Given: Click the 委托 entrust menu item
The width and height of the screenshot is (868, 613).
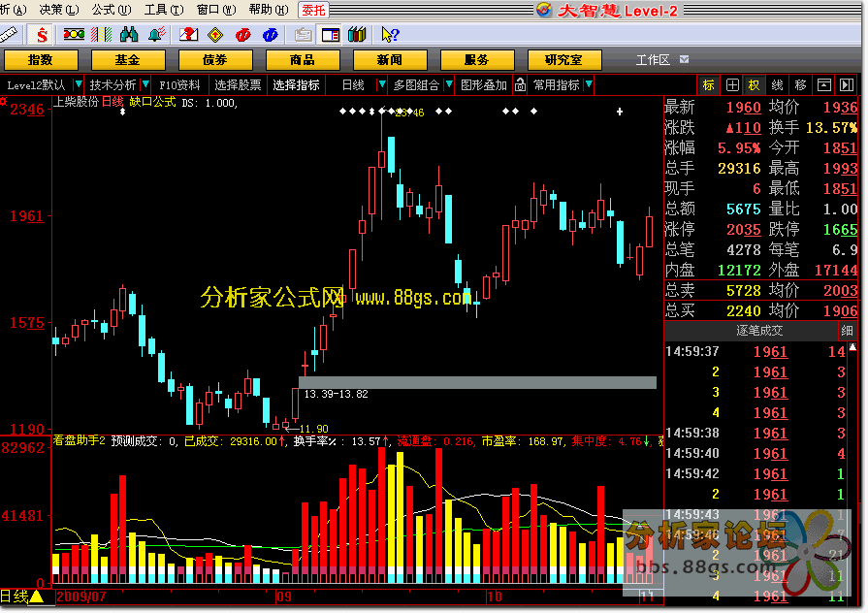Looking at the screenshot, I should click(313, 10).
